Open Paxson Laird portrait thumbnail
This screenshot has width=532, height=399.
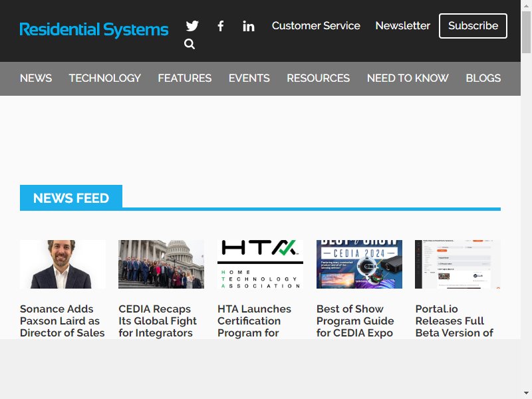(63, 264)
